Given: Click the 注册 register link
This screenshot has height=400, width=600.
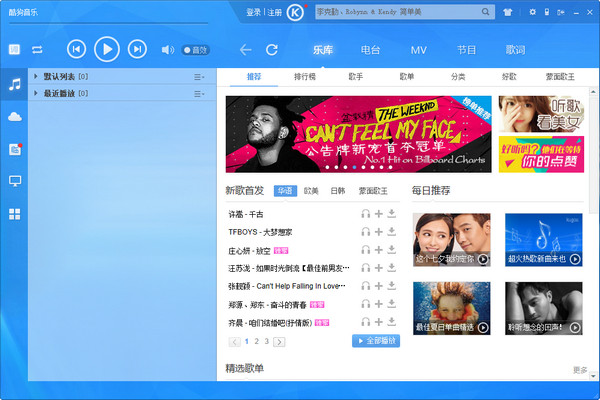Looking at the screenshot, I should (x=274, y=12).
